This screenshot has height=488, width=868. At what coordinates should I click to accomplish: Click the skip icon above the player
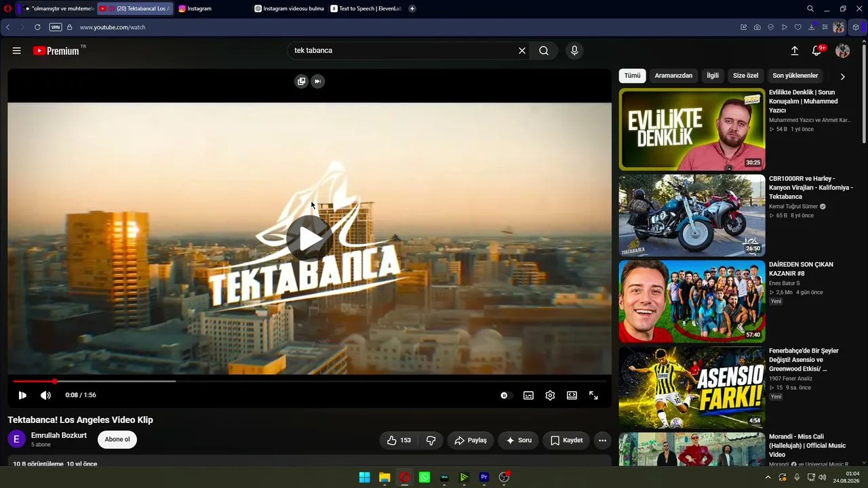click(317, 81)
